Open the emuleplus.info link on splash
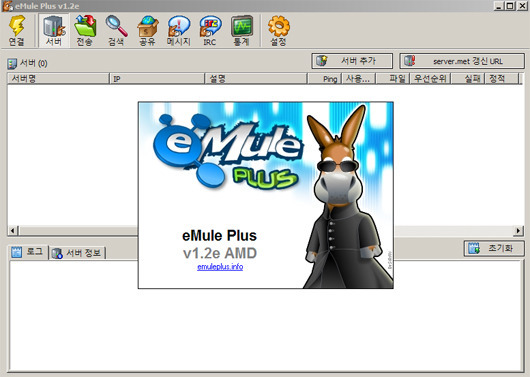 [220, 267]
